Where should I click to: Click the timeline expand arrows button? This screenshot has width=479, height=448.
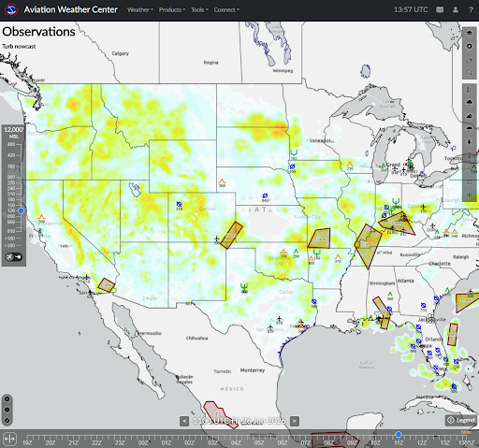click(x=9, y=439)
